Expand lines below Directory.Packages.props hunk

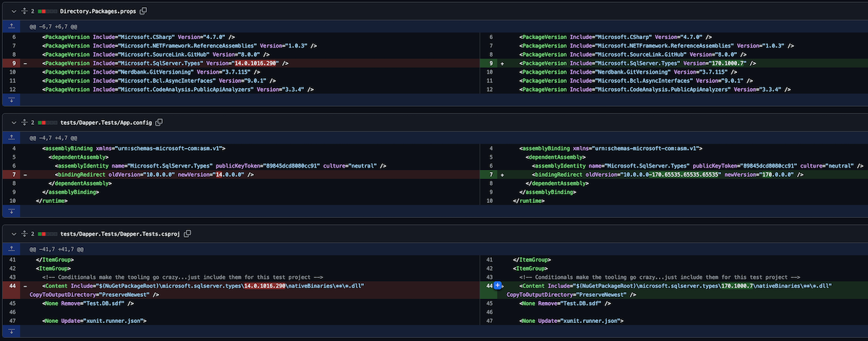click(11, 100)
